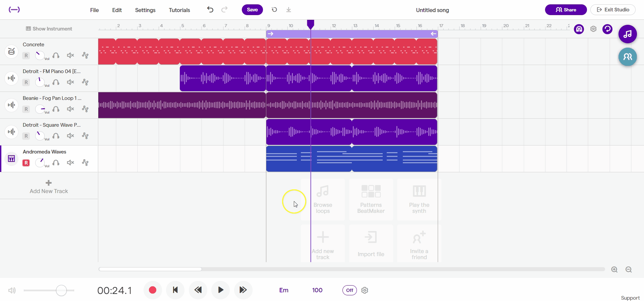This screenshot has height=301, width=644.
Task: Toggle the metronome Off switch
Action: tap(350, 290)
